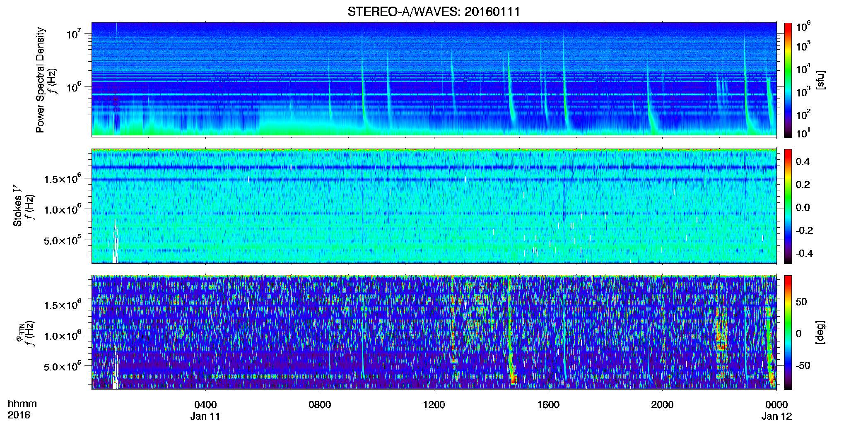868x447 pixels.
Task: Click the bottom phi RTN spectrogram panel
Action: coord(434,332)
